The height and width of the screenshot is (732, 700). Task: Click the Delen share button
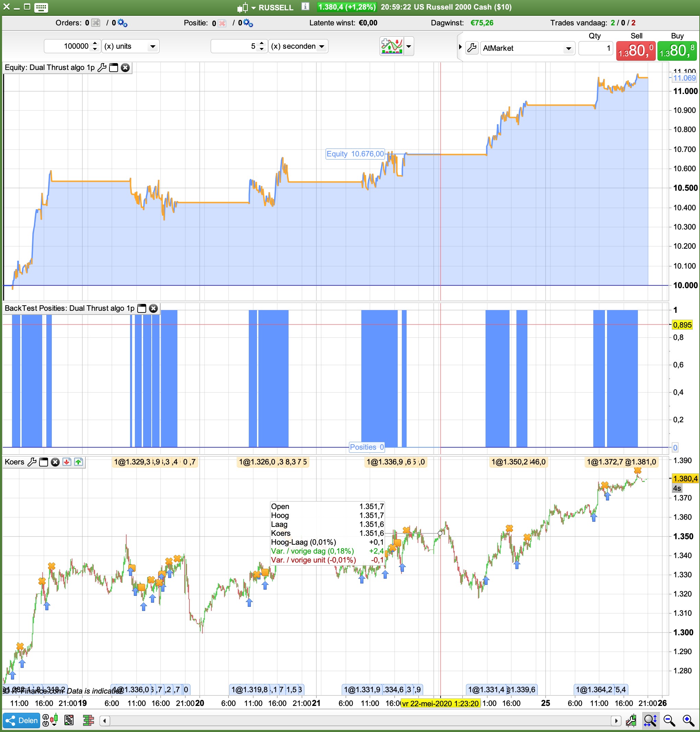22,720
